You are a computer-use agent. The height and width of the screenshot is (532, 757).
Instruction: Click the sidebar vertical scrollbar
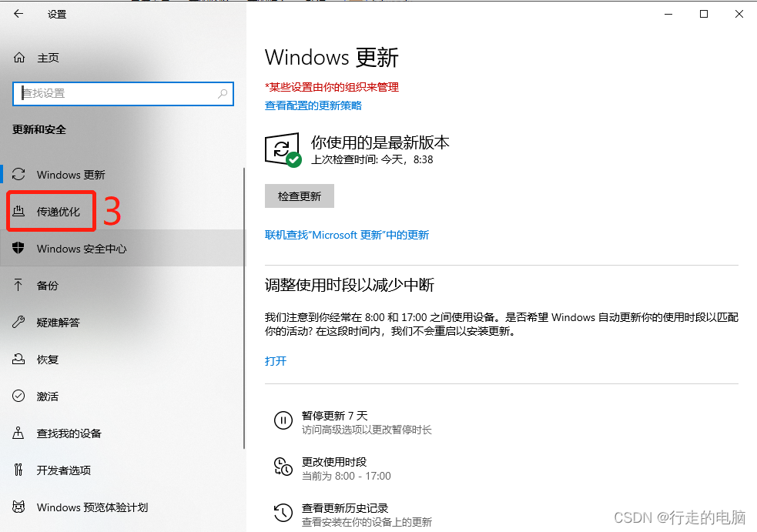point(244,309)
